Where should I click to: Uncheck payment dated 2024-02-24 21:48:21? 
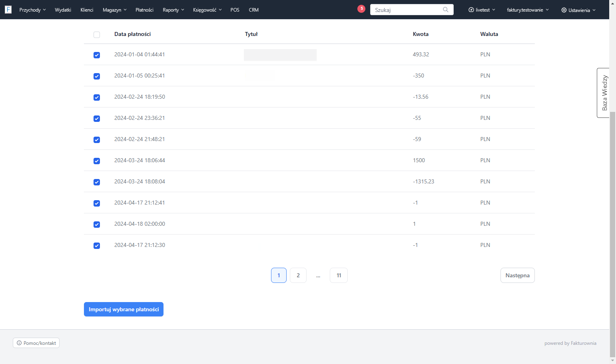point(97,140)
